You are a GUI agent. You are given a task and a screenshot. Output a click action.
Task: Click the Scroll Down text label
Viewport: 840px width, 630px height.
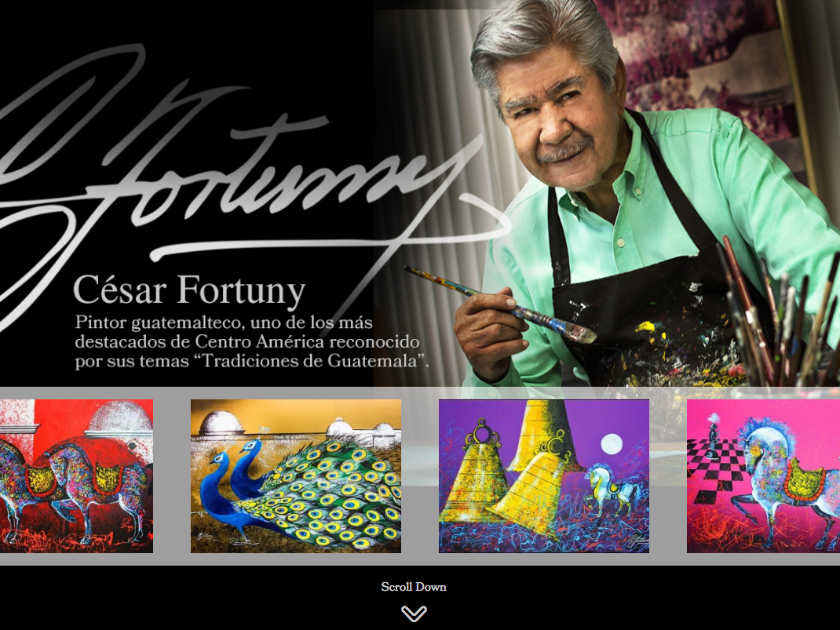(x=414, y=587)
